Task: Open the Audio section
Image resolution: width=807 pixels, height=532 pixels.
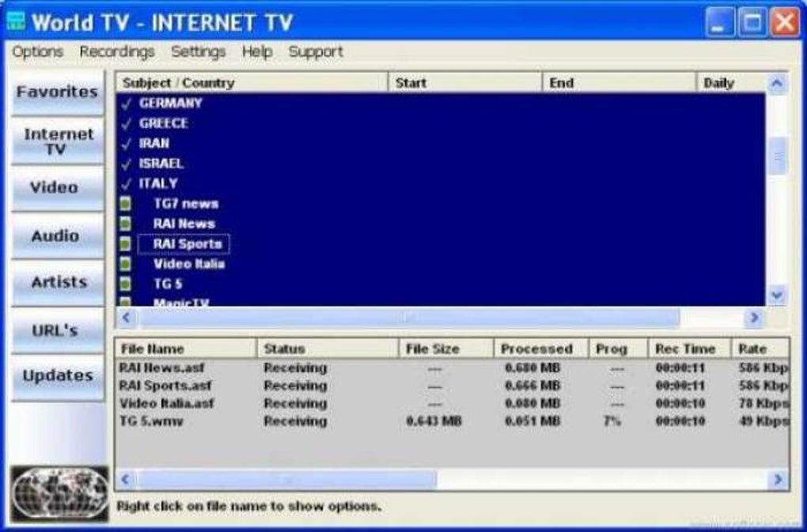Action: click(x=58, y=236)
